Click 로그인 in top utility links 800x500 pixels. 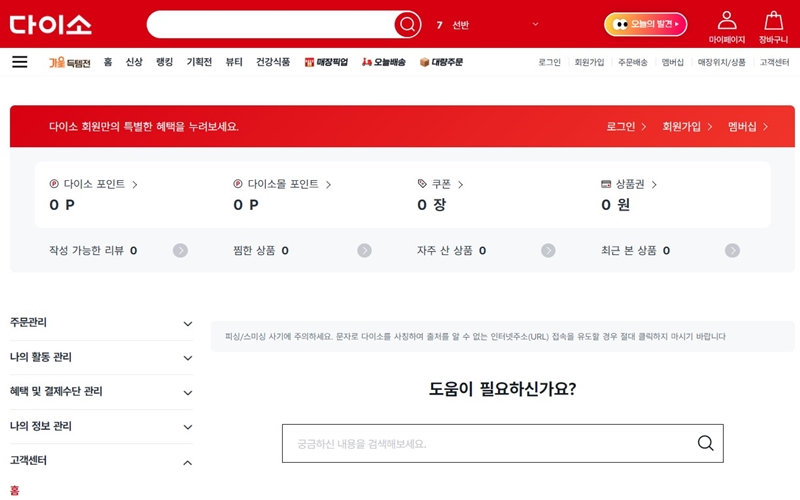click(549, 62)
